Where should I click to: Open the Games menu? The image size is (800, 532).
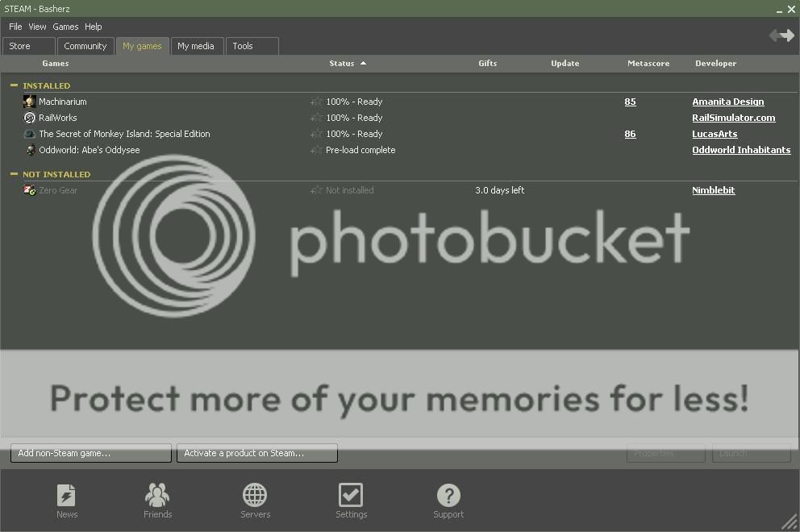point(65,27)
